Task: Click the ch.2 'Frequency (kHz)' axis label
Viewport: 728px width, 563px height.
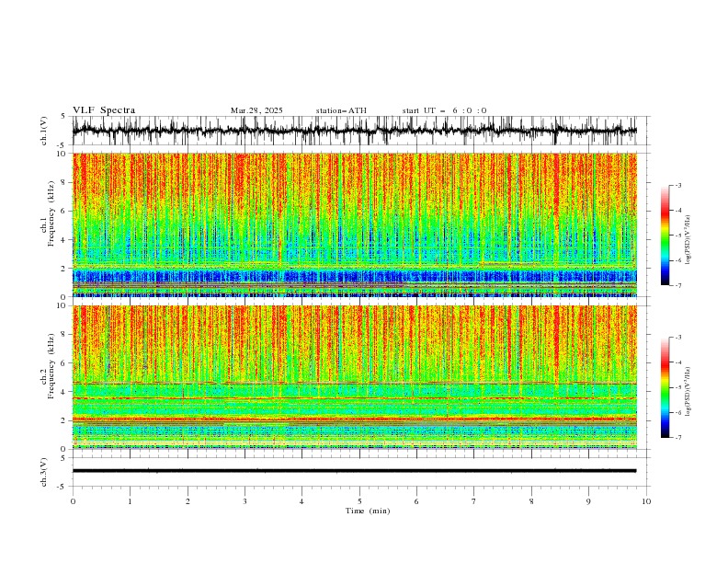Action: (x=51, y=365)
